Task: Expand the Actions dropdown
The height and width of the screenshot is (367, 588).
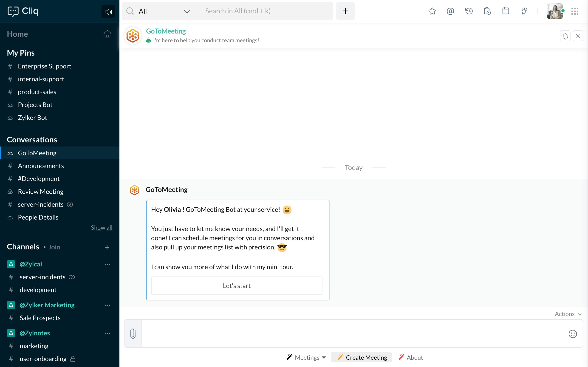Action: coord(568,314)
